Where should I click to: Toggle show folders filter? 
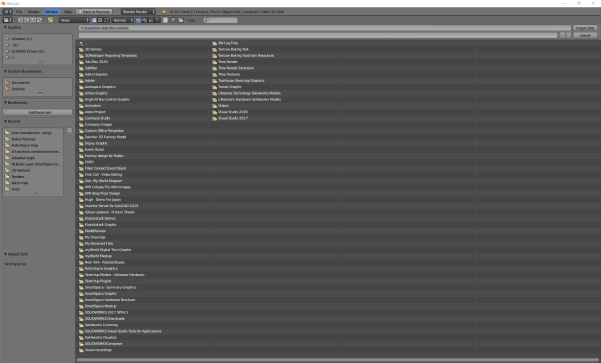(x=181, y=20)
